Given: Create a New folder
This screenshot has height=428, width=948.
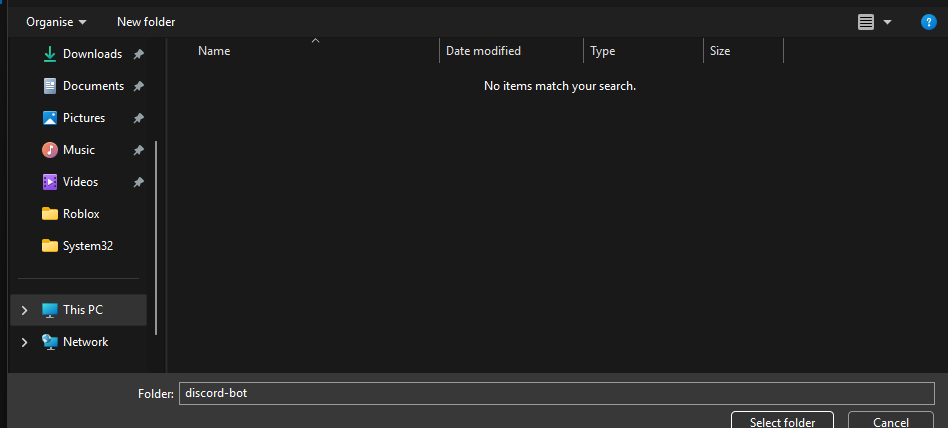Looking at the screenshot, I should pos(146,22).
